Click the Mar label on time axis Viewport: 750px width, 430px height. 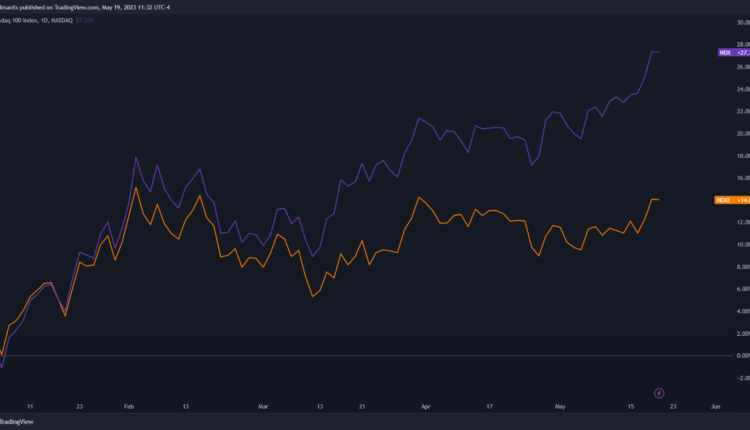tap(263, 408)
